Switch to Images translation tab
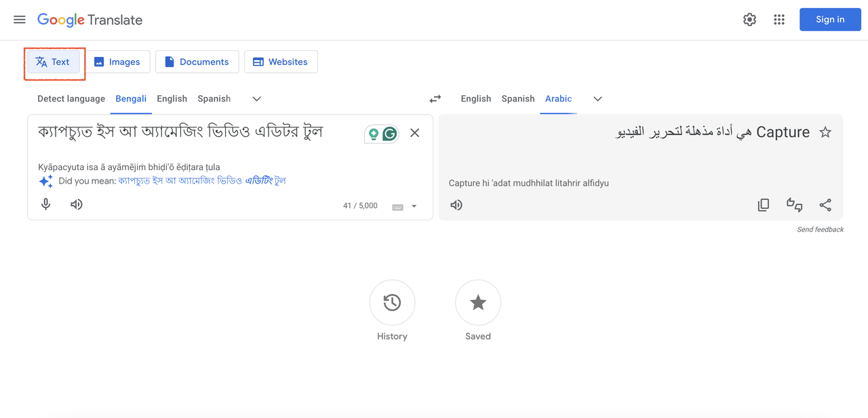Screen dimensions: 868x418 117,62
